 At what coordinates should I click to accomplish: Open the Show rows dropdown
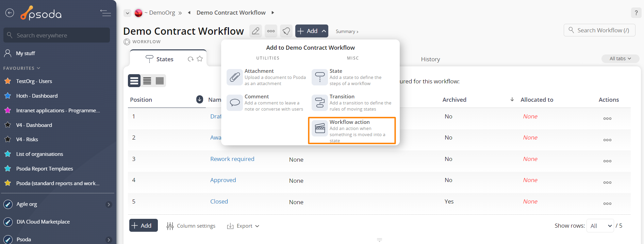600,226
